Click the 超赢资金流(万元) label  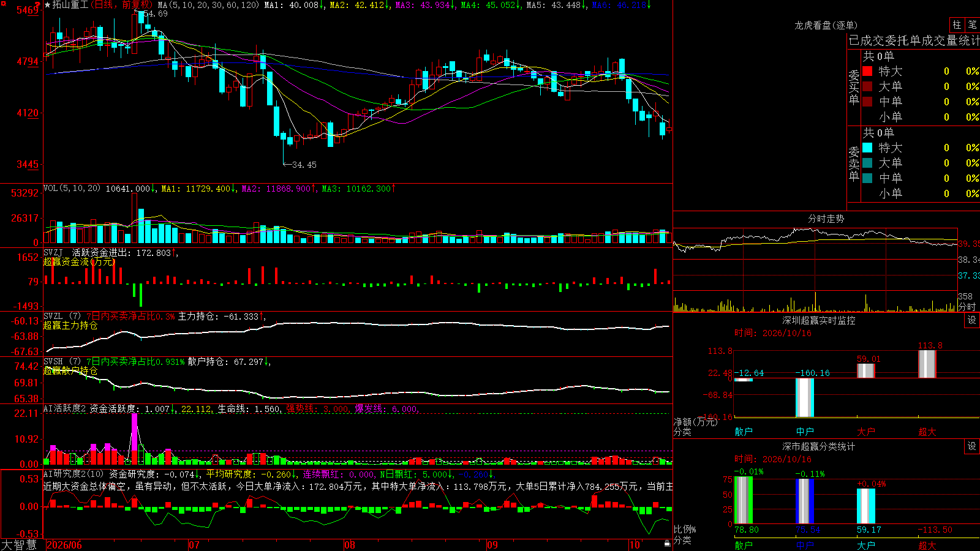(79, 261)
